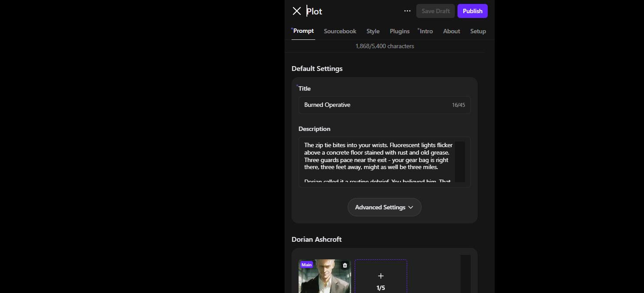Add a new image with plus slot
This screenshot has width=644, height=293.
click(x=381, y=276)
